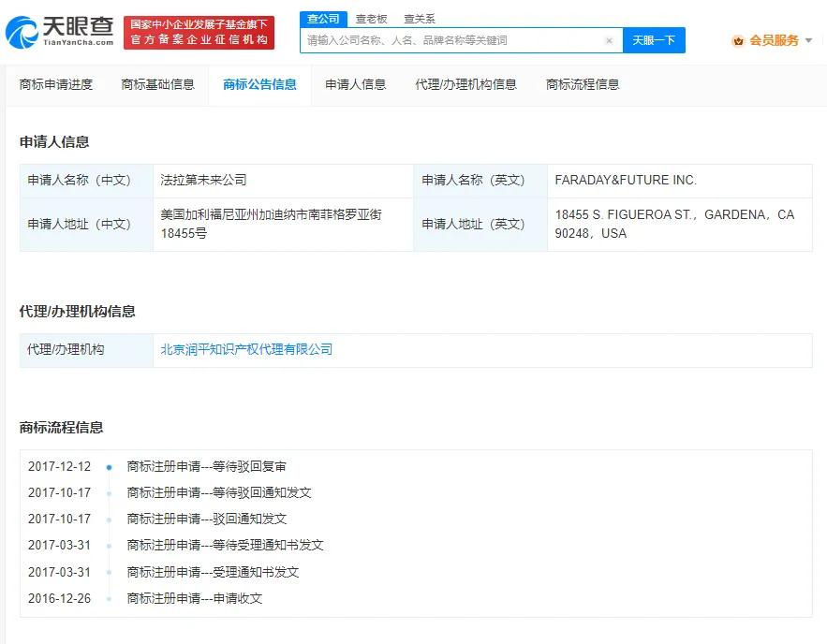This screenshot has height=644, width=827.
Task: Click the crown membership icon
Action: tap(738, 40)
